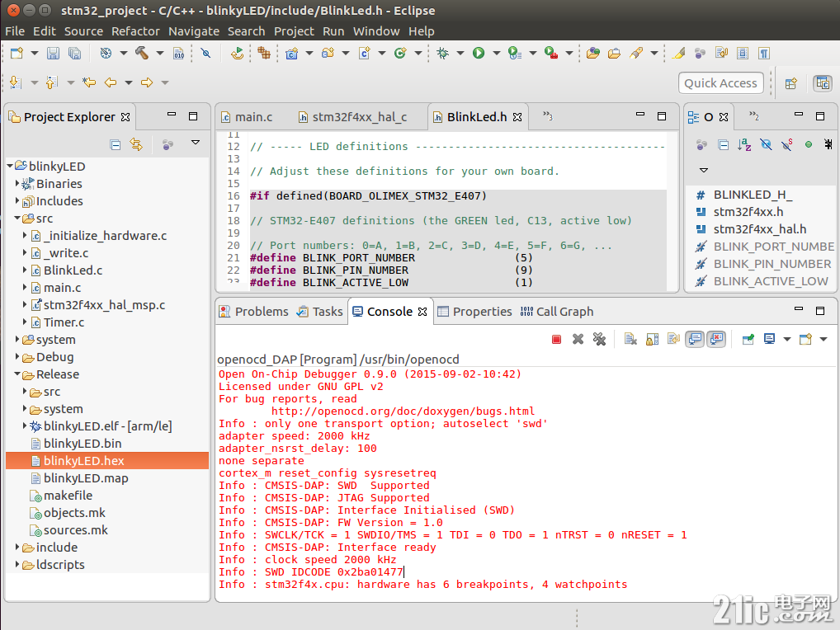Click the Open Perspective icon
The width and height of the screenshot is (840, 630).
[x=791, y=83]
